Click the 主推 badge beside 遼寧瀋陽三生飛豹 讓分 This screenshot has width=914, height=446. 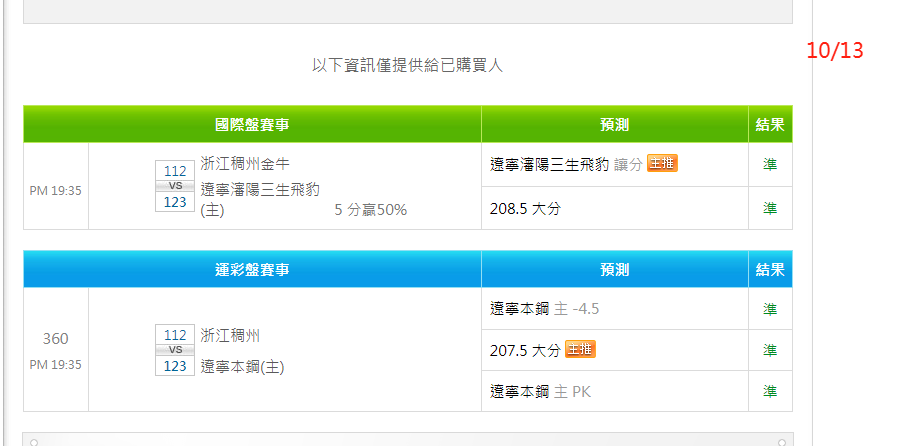click(x=662, y=164)
